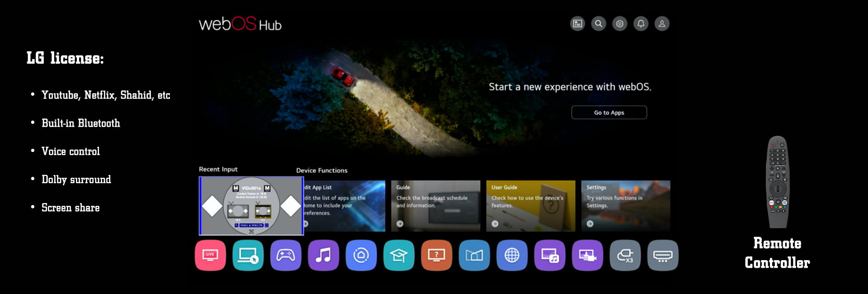
Task: Open the Guide broadcast schedule card
Action: (435, 206)
